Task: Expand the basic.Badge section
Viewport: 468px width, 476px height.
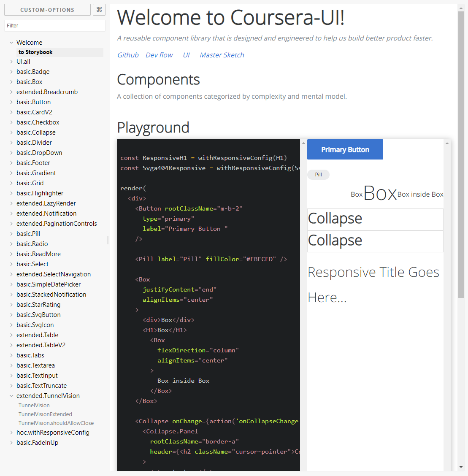Action: pyautogui.click(x=33, y=72)
